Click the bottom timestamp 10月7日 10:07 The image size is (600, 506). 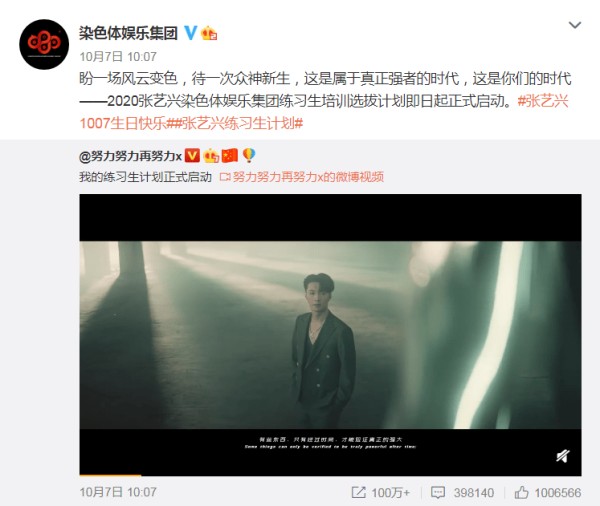pos(118,492)
